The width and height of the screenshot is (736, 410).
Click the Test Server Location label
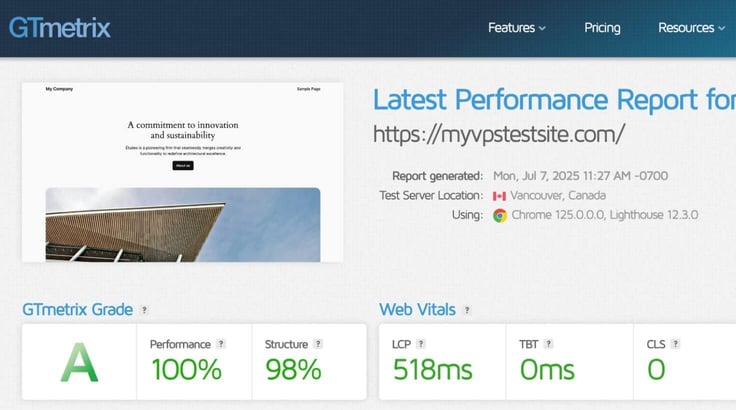[431, 195]
